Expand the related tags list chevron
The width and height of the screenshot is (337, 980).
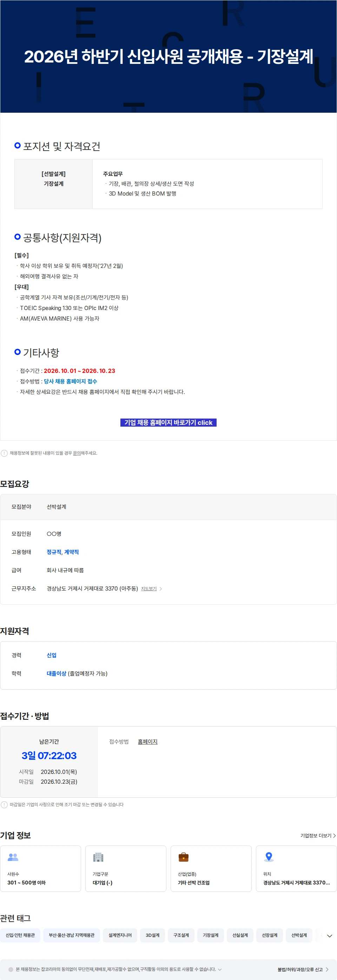(x=329, y=936)
